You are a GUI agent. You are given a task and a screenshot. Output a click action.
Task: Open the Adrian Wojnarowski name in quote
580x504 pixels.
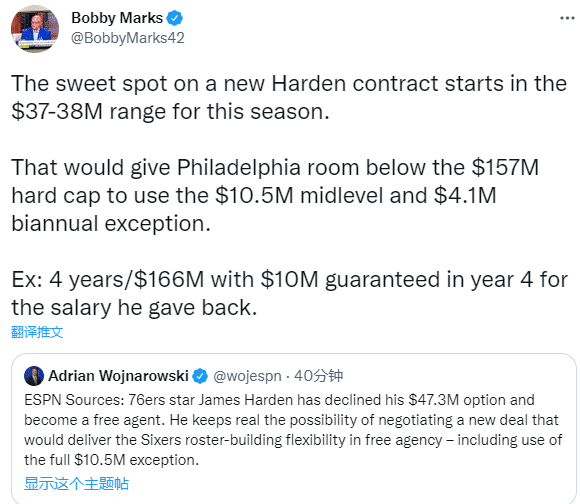(119, 376)
